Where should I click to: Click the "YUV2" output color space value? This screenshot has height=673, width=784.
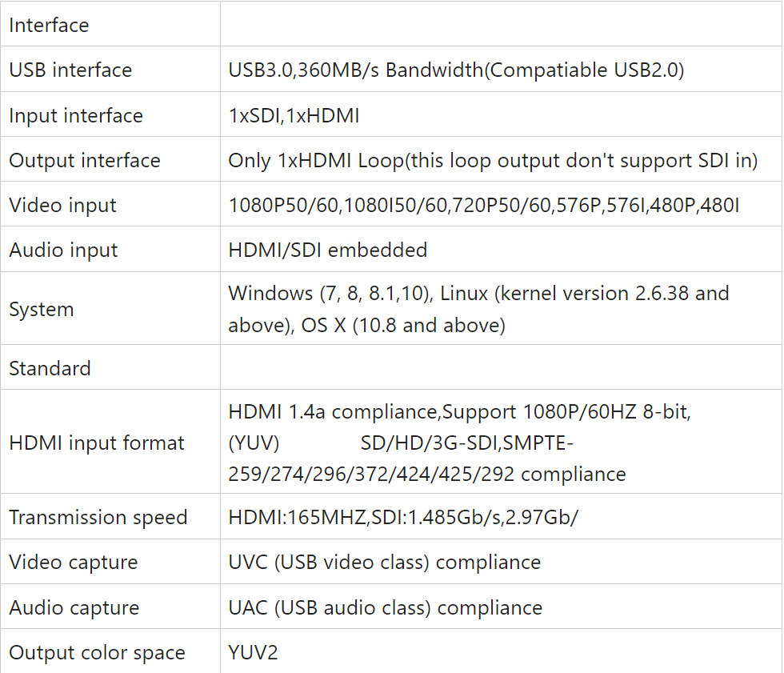pyautogui.click(x=254, y=652)
